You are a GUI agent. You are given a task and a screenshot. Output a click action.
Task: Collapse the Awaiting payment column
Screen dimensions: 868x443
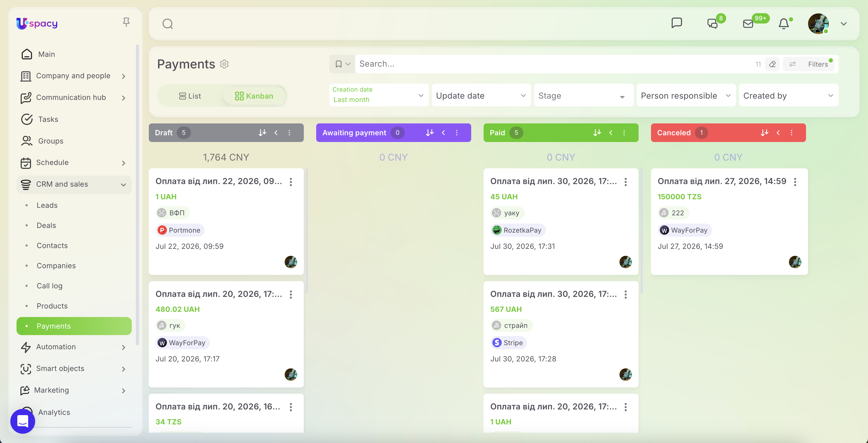click(x=444, y=133)
